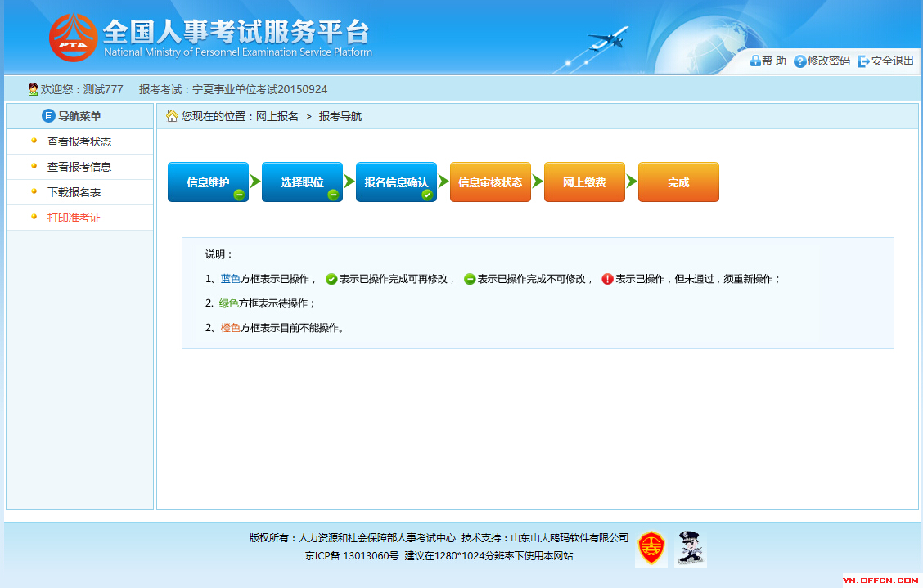This screenshot has height=588, width=923.
Task: Click the 网上缴费 step button
Action: (x=584, y=182)
